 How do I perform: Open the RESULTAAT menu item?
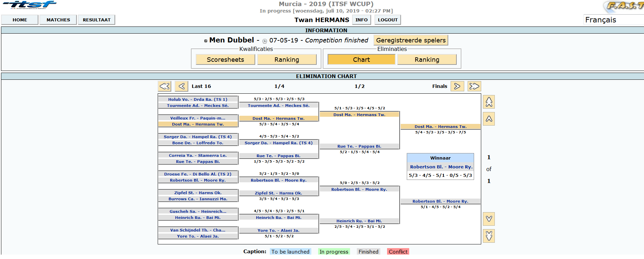[x=97, y=20]
